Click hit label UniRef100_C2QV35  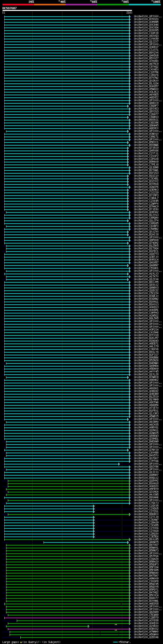pos(146,506)
